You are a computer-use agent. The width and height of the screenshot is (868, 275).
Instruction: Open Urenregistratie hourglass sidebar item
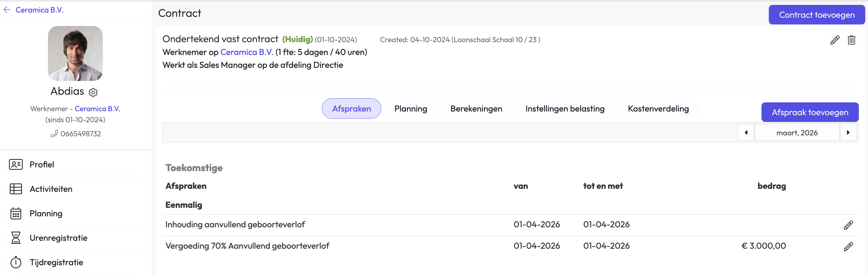[x=58, y=238]
